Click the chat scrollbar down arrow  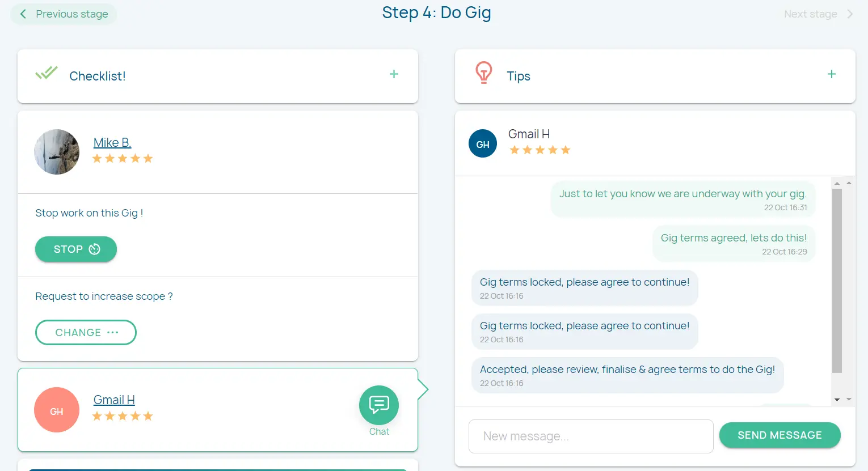coord(837,400)
